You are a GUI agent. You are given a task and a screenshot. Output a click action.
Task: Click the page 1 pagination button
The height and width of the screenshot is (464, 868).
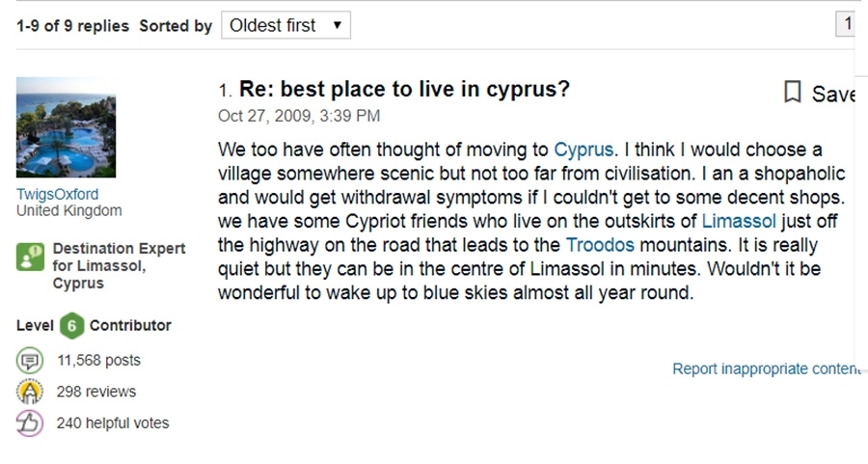(x=848, y=24)
